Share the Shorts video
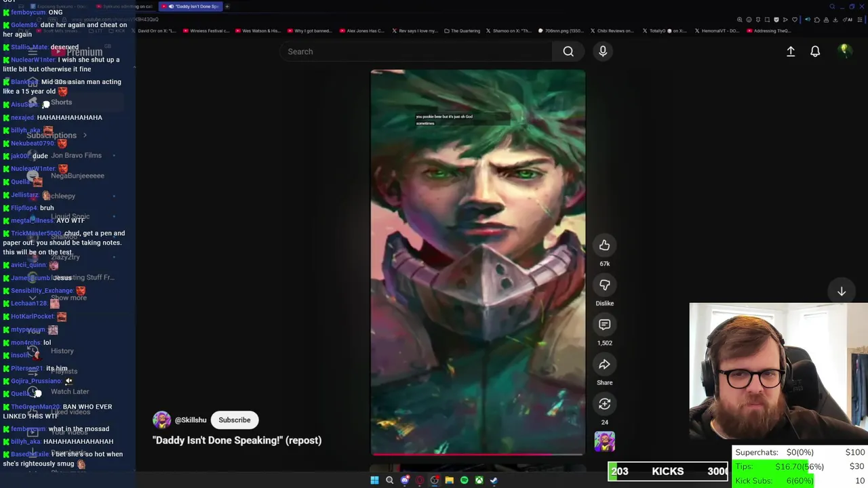Screen dimensions: 868x488 click(604, 365)
